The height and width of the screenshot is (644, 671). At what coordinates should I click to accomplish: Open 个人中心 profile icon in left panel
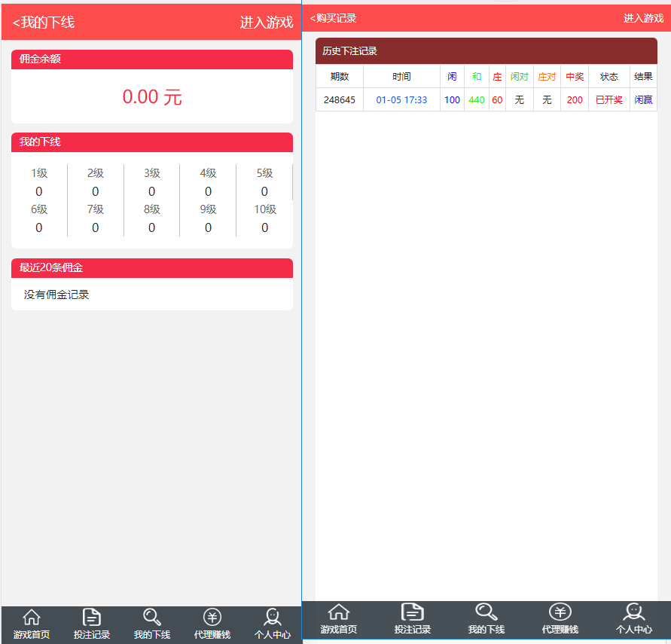273,618
